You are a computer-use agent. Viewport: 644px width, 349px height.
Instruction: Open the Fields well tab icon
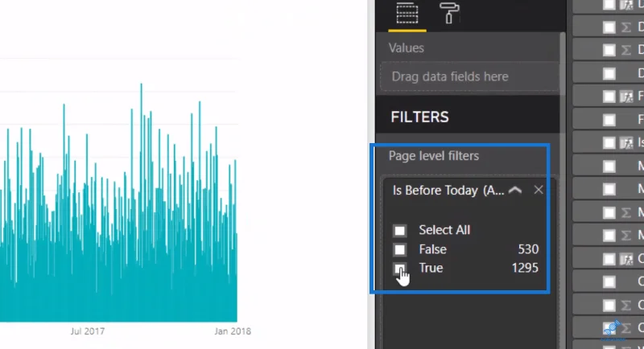point(407,13)
